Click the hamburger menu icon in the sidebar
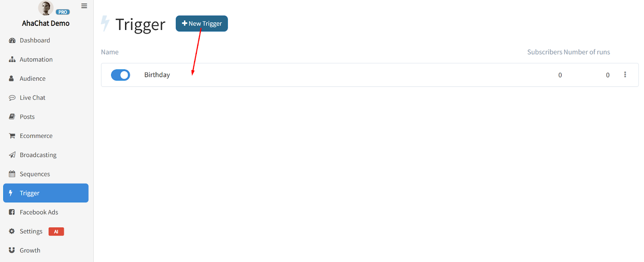Image resolution: width=644 pixels, height=262 pixels. coord(84,6)
